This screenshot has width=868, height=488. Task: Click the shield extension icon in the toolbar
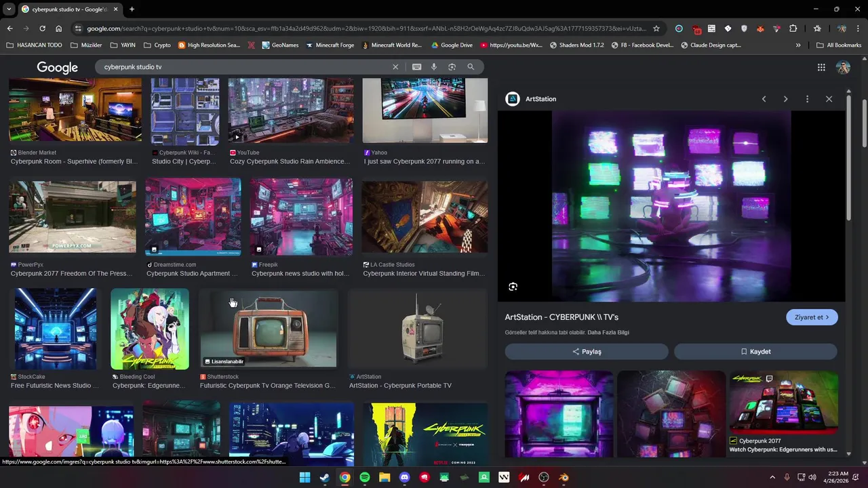point(744,28)
